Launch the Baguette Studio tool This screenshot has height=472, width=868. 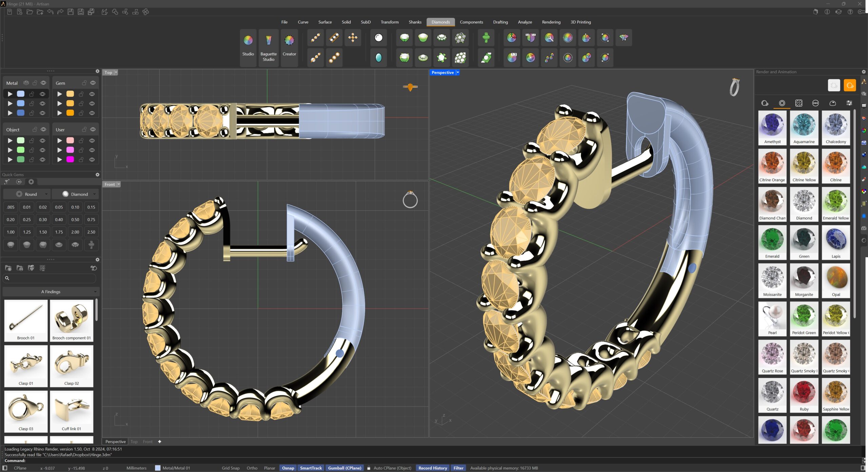click(x=268, y=48)
